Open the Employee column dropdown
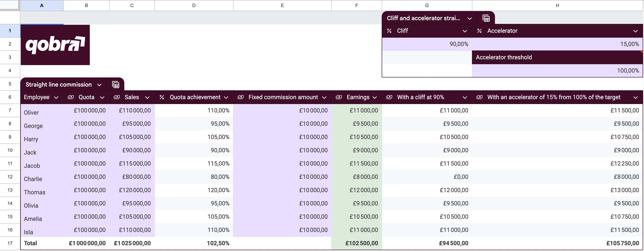 pyautogui.click(x=56, y=98)
